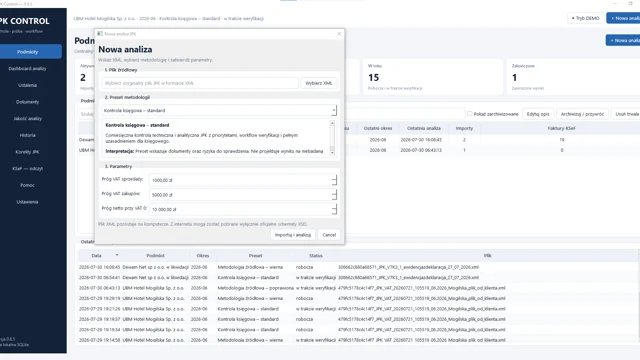This screenshot has width=640, height=360.
Task: Click the Importuj i analizuj button
Action: tap(293, 235)
